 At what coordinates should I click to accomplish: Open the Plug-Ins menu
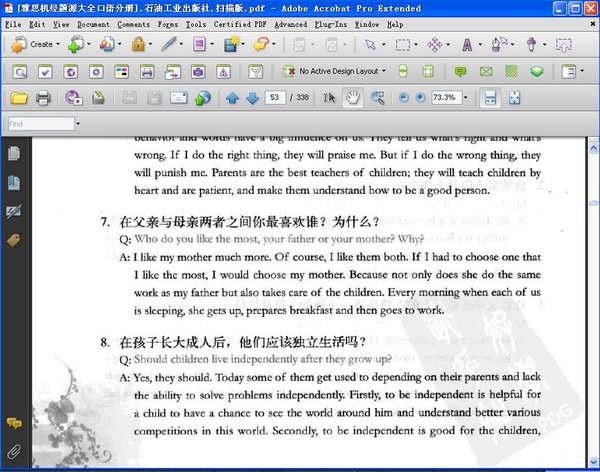[x=331, y=24]
